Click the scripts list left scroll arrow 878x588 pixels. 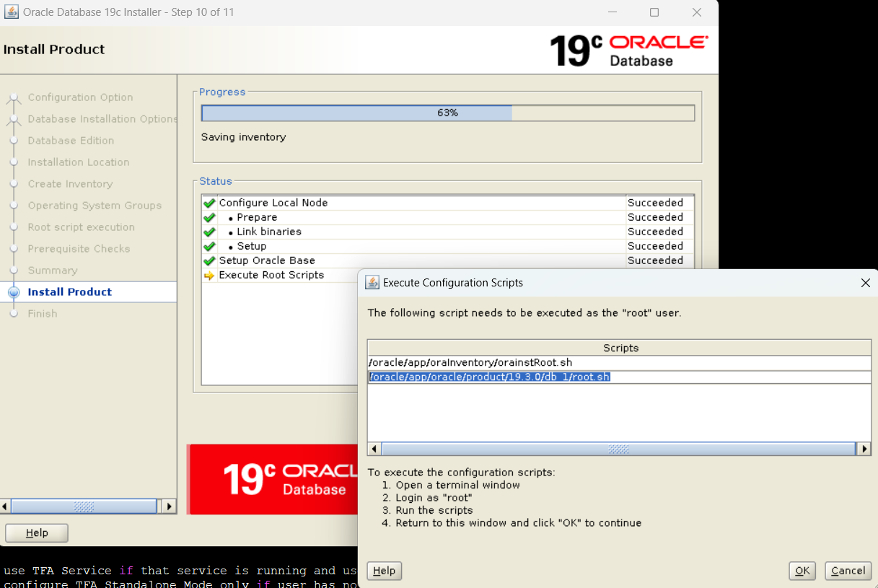(x=374, y=449)
